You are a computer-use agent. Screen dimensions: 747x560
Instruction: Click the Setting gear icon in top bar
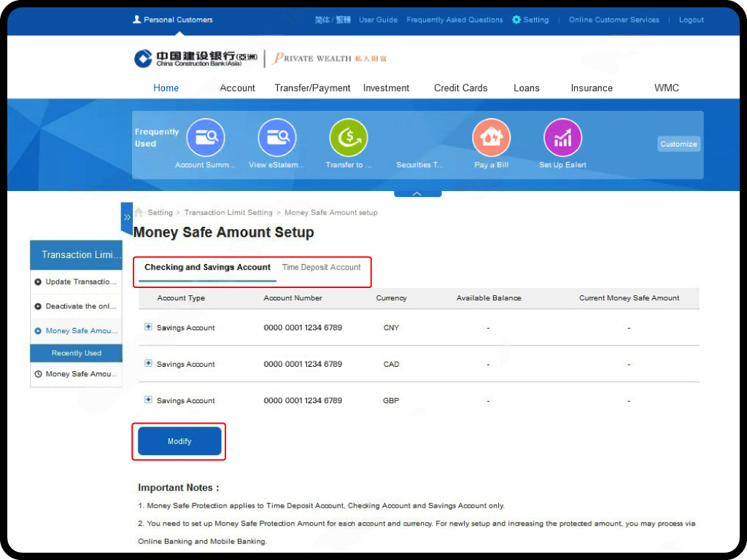(516, 20)
